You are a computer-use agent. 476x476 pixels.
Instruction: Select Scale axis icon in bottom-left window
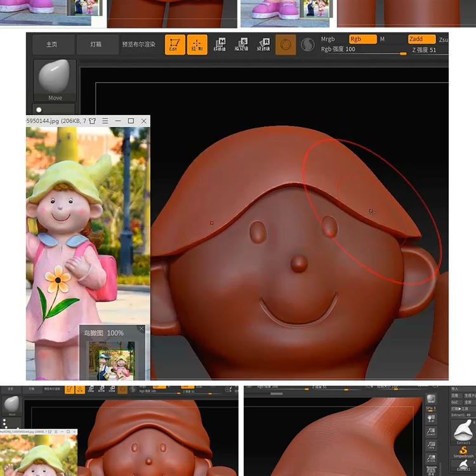click(102, 390)
